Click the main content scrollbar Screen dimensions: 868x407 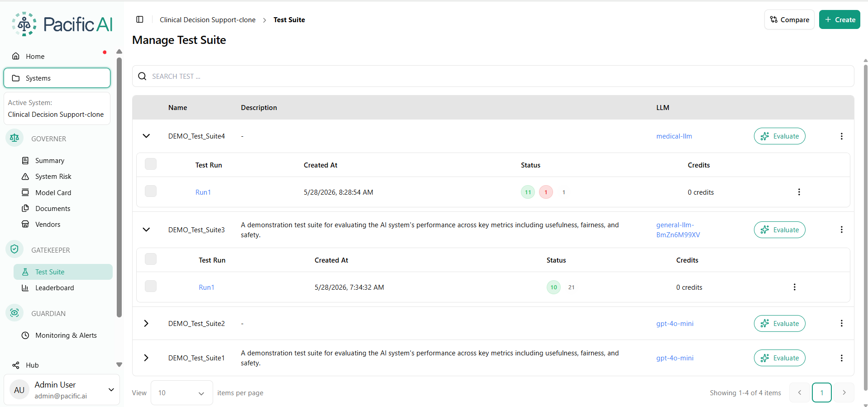point(865,227)
